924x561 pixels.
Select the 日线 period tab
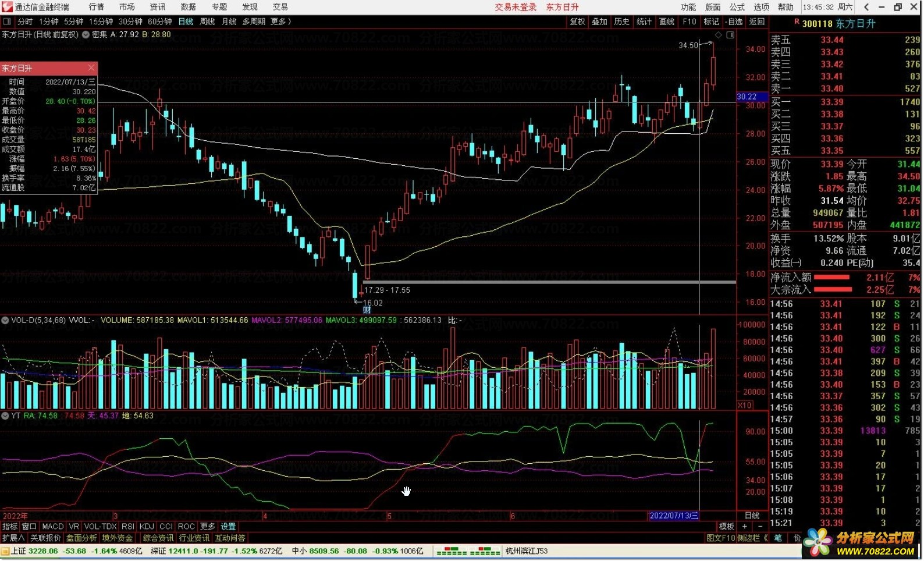coord(186,22)
